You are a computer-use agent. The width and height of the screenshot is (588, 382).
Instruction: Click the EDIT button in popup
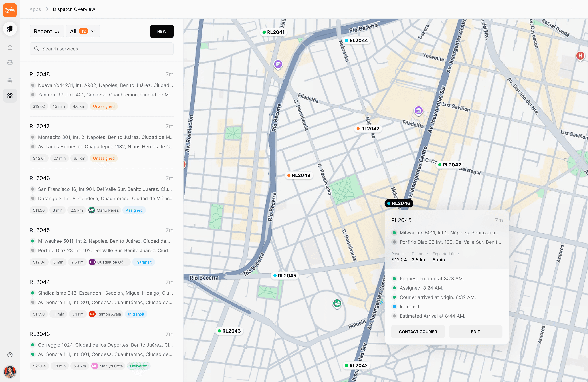click(x=475, y=332)
